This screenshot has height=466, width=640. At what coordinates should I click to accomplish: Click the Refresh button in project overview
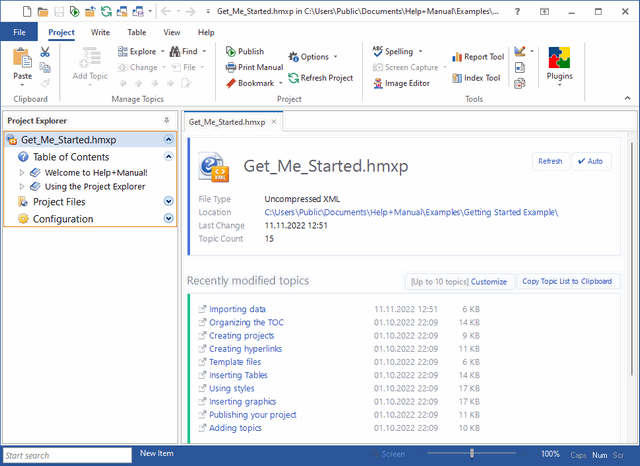click(x=550, y=161)
